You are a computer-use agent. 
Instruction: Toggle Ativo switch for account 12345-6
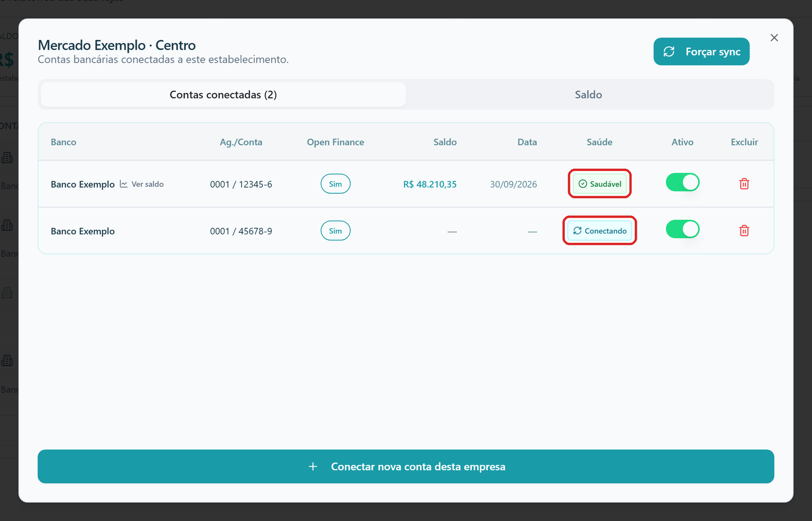(683, 182)
